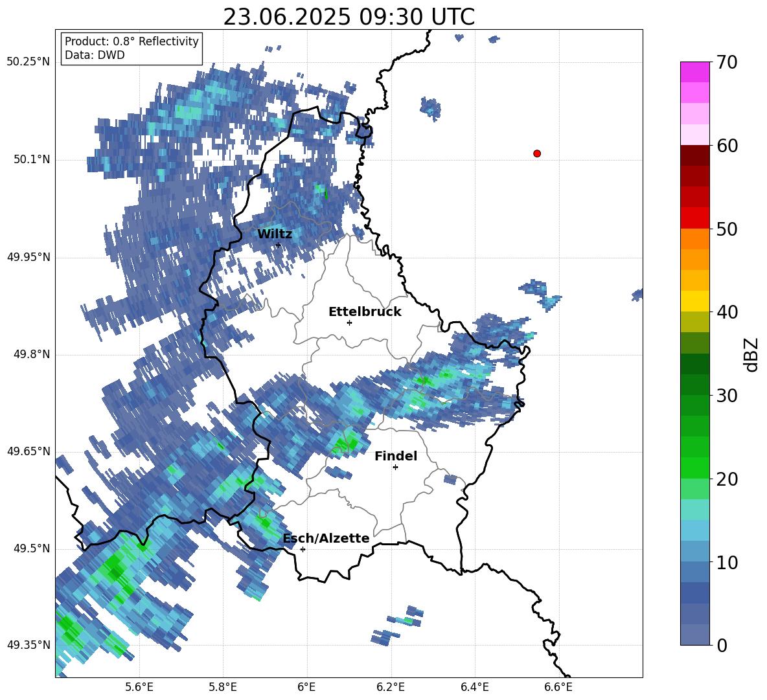Click the magenta top colorbar segment
This screenshot has height=700, width=767.
click(x=694, y=72)
